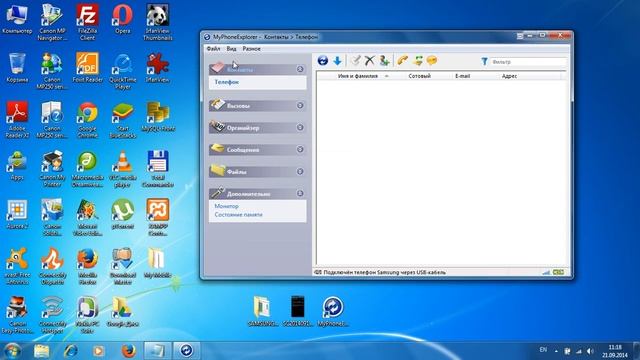Expand the Сообщения sidebar section
This screenshot has width=640, height=360.
[x=300, y=149]
